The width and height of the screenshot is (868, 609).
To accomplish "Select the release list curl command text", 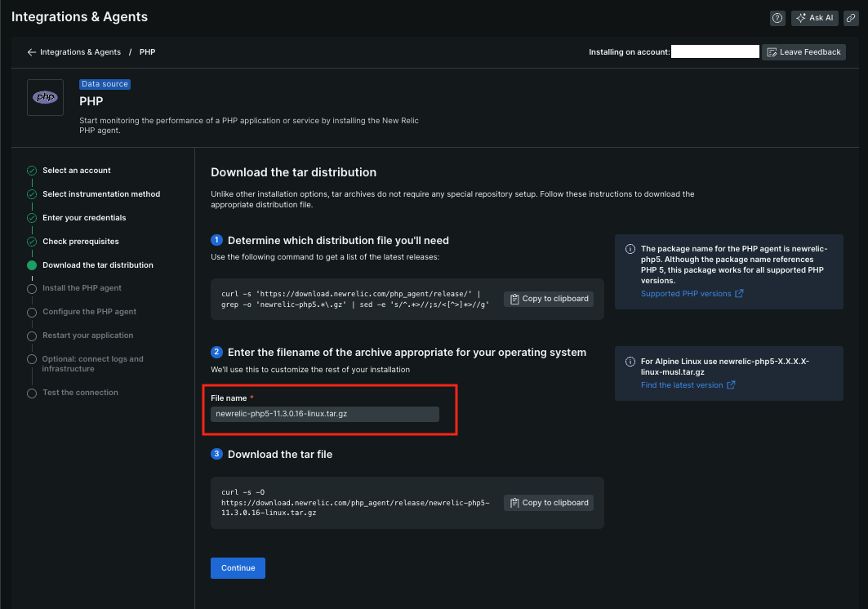I will pos(355,300).
